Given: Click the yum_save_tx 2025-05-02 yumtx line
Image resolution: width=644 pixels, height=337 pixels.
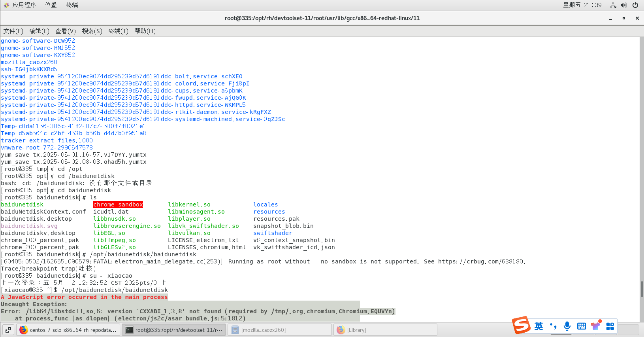Looking at the screenshot, I should coord(73,162).
